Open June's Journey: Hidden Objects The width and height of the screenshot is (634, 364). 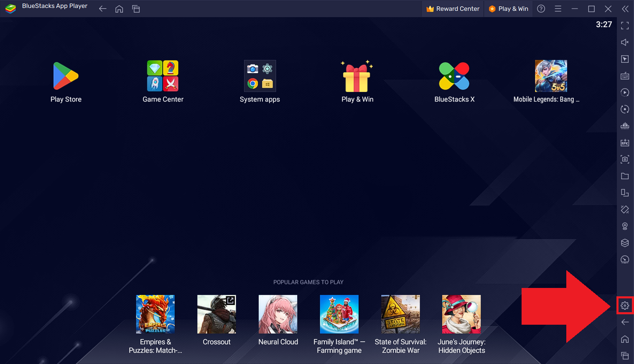462,314
